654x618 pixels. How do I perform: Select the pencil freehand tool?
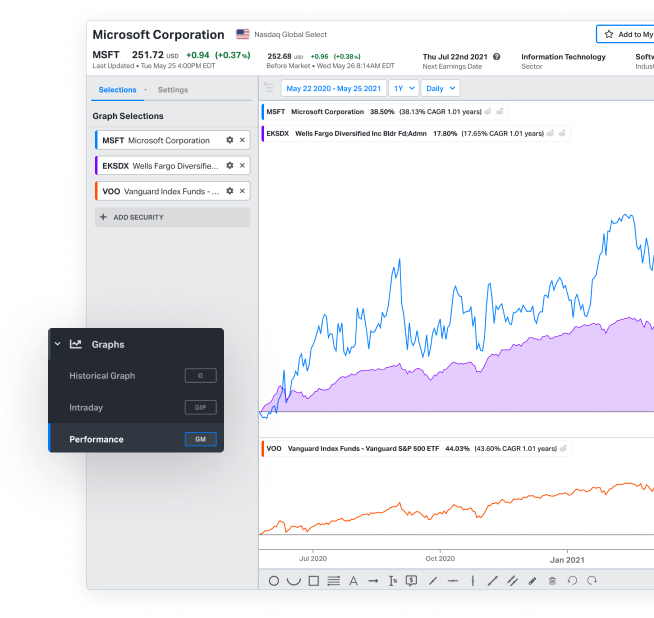coord(532,580)
